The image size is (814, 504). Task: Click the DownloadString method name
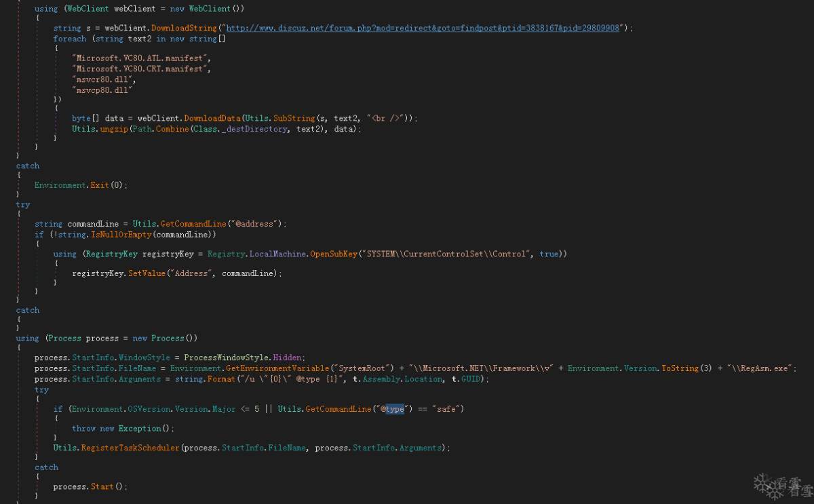tap(185, 28)
